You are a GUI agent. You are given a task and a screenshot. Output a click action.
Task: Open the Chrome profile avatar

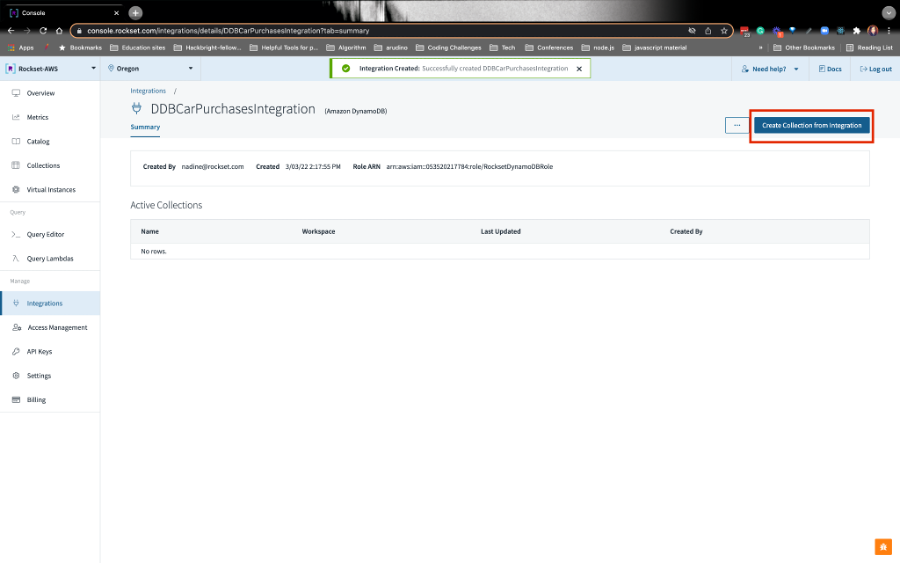click(x=873, y=31)
